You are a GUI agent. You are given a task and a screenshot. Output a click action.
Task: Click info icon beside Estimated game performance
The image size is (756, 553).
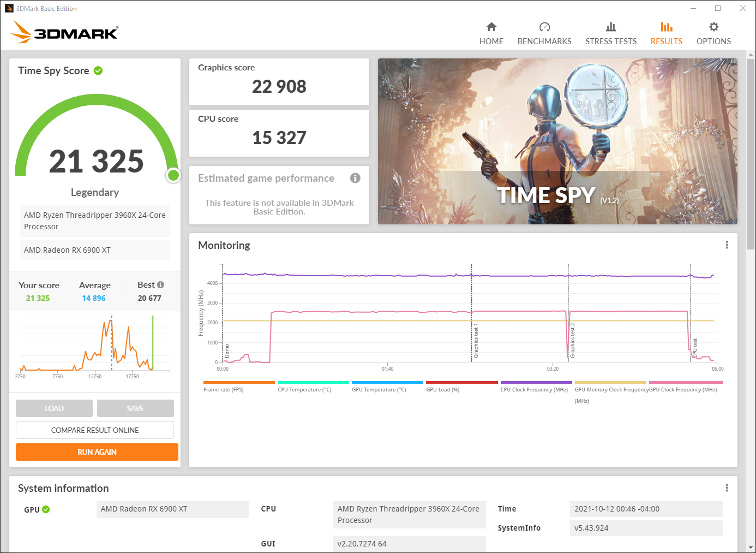pyautogui.click(x=355, y=178)
